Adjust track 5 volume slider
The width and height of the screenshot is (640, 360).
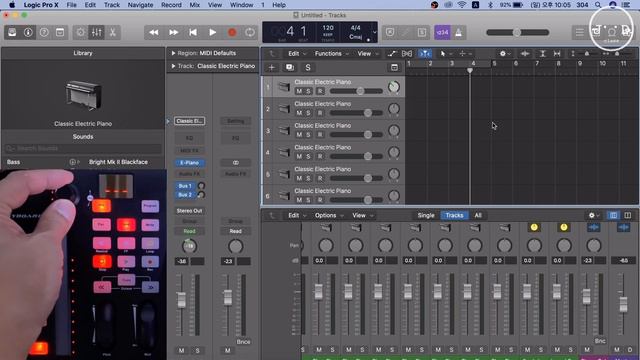point(356,178)
